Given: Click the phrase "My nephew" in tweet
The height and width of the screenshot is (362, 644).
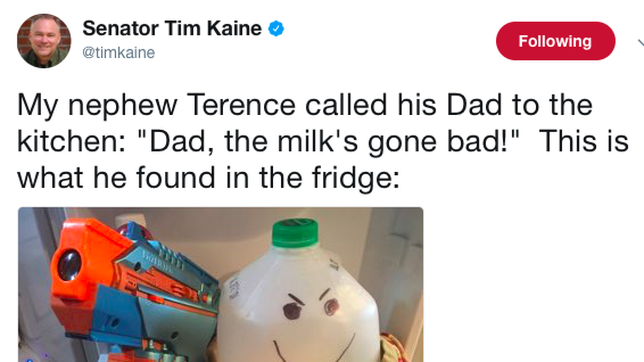Looking at the screenshot, I should [97, 105].
